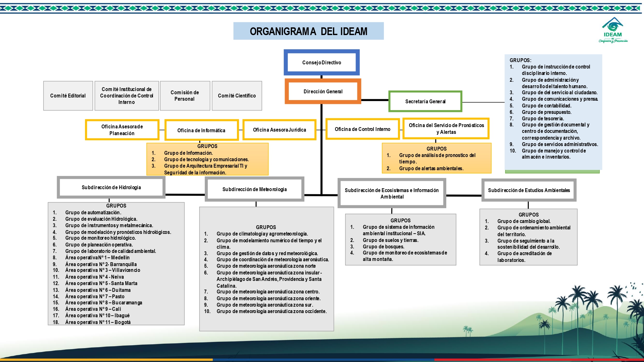
Task: Click 'Grupo de tesorería.'
Action: (543, 118)
